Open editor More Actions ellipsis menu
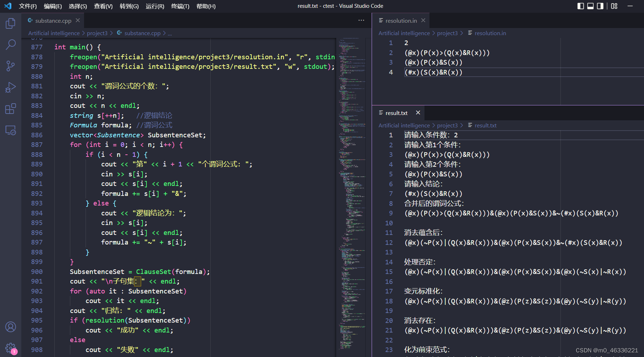Viewport: 644px width, 357px height. click(361, 20)
